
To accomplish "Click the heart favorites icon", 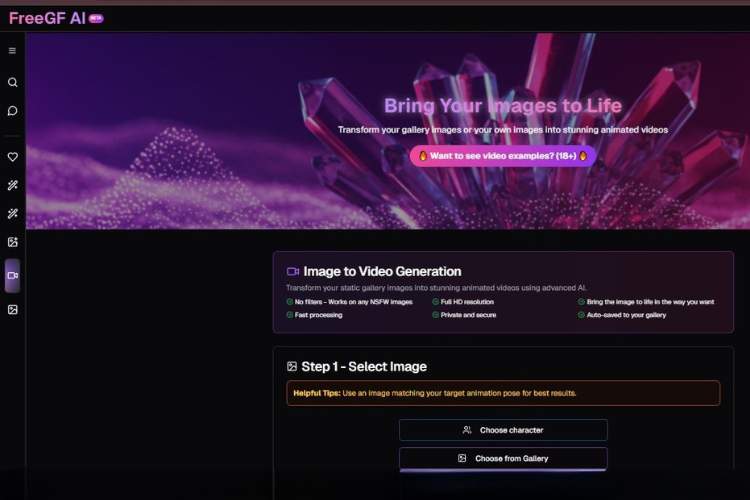I will click(x=12, y=157).
